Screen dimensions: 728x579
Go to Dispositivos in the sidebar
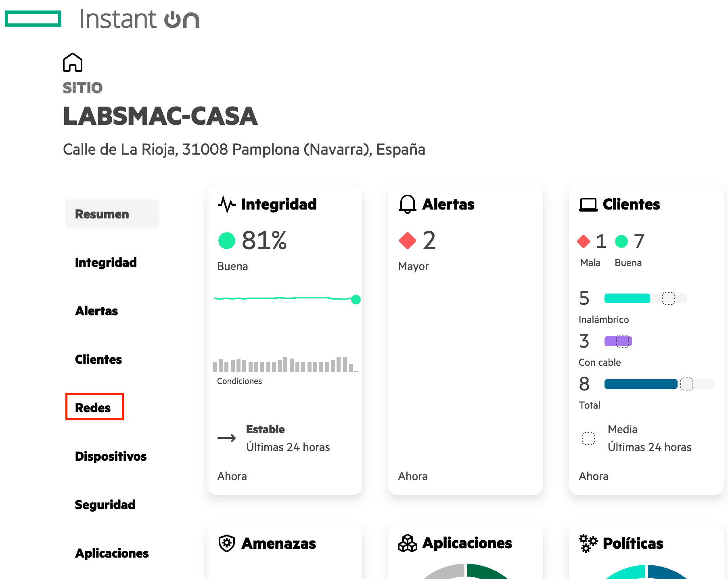point(111,456)
